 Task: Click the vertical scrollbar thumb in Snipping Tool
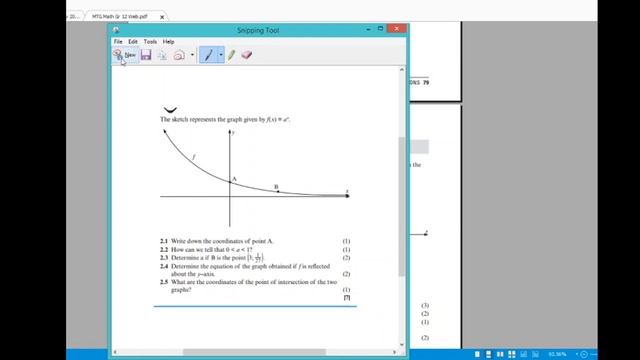point(402,207)
